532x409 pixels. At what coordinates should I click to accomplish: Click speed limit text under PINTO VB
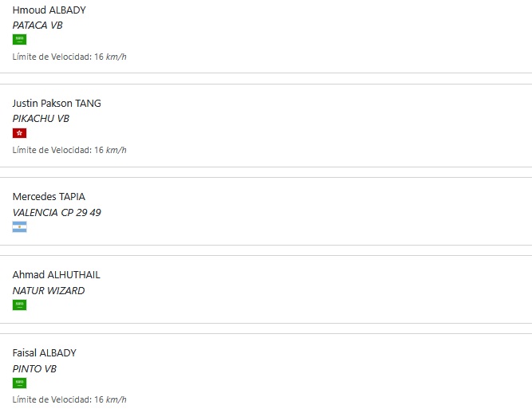click(x=69, y=399)
